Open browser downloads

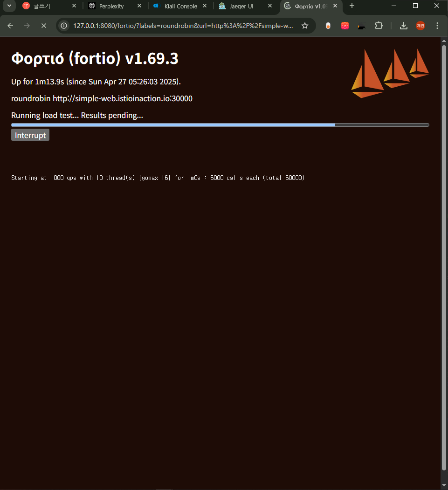404,26
